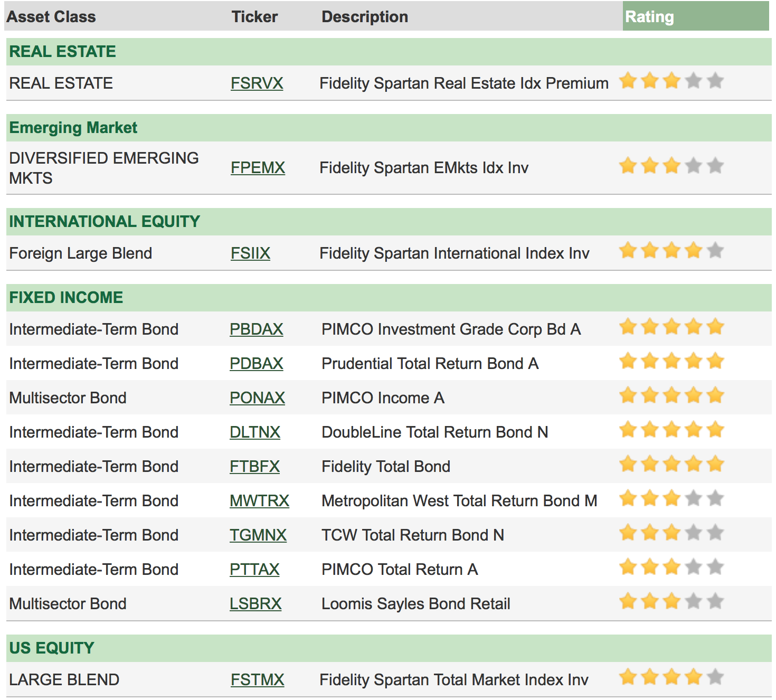776x700 pixels.
Task: Click 'Foreign Large Blend' asset class
Action: [x=81, y=253]
